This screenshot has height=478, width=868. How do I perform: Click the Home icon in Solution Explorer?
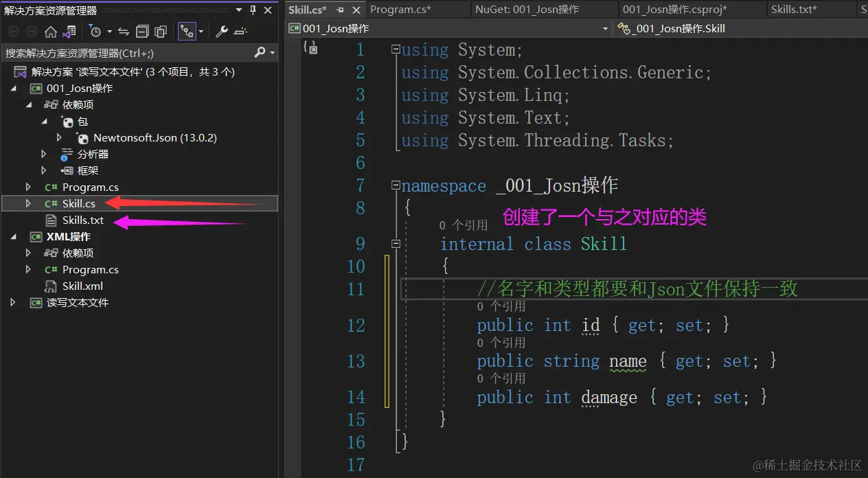(51, 31)
